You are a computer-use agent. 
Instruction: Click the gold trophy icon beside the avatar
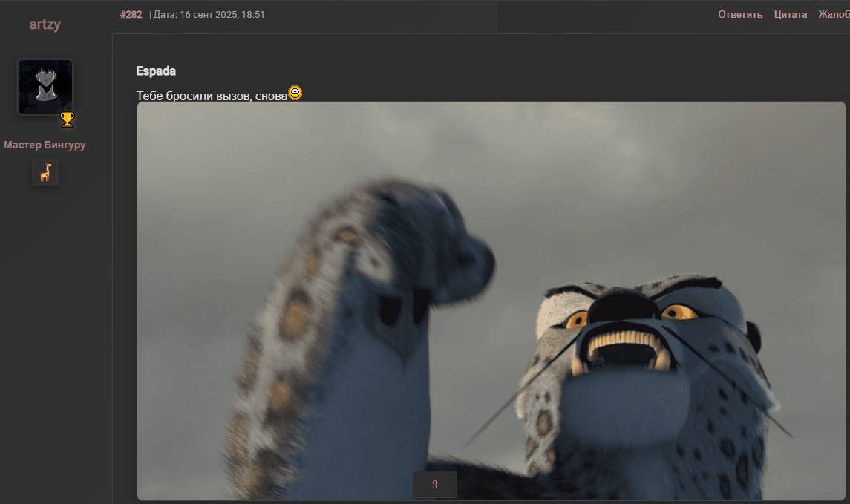click(x=67, y=120)
